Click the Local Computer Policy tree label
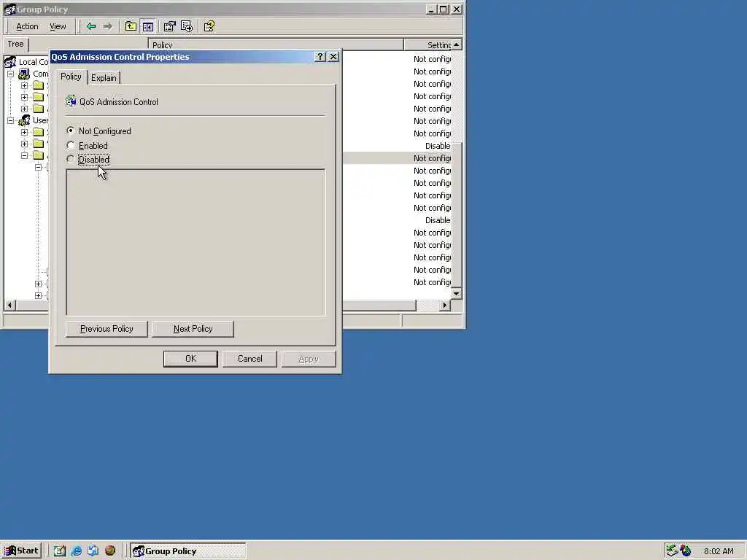The height and width of the screenshot is (560, 747). tap(34, 62)
